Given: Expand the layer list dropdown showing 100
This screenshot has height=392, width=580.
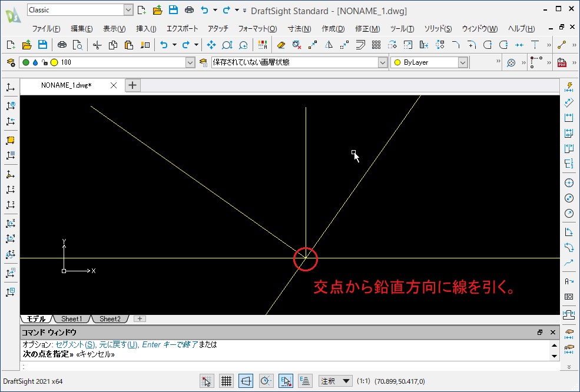Looking at the screenshot, I should pos(190,62).
